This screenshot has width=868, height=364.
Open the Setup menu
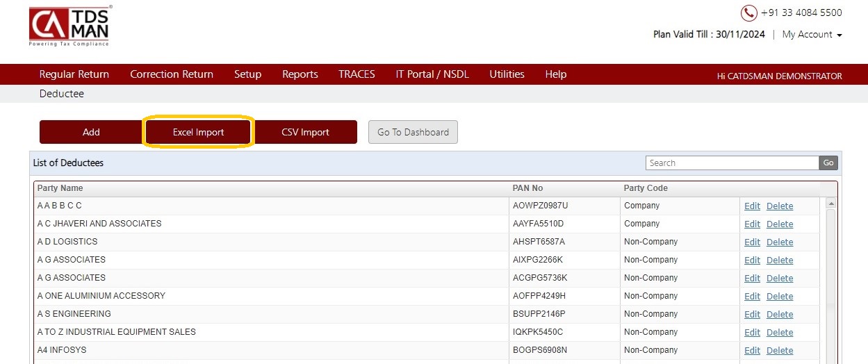[x=247, y=74]
